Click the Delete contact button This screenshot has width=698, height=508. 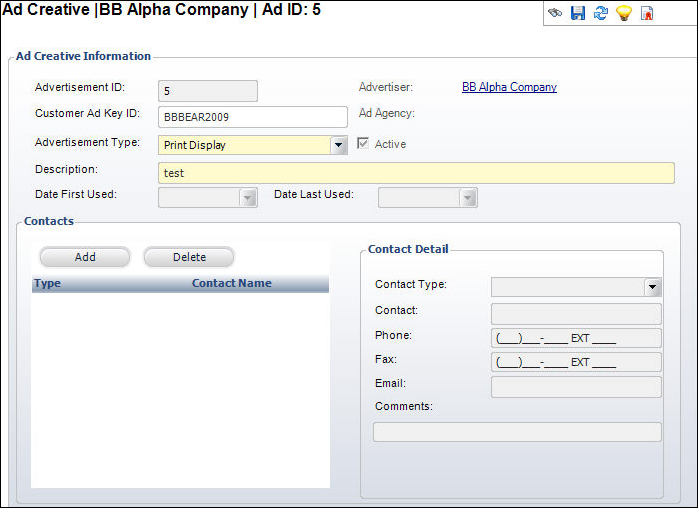[x=189, y=257]
